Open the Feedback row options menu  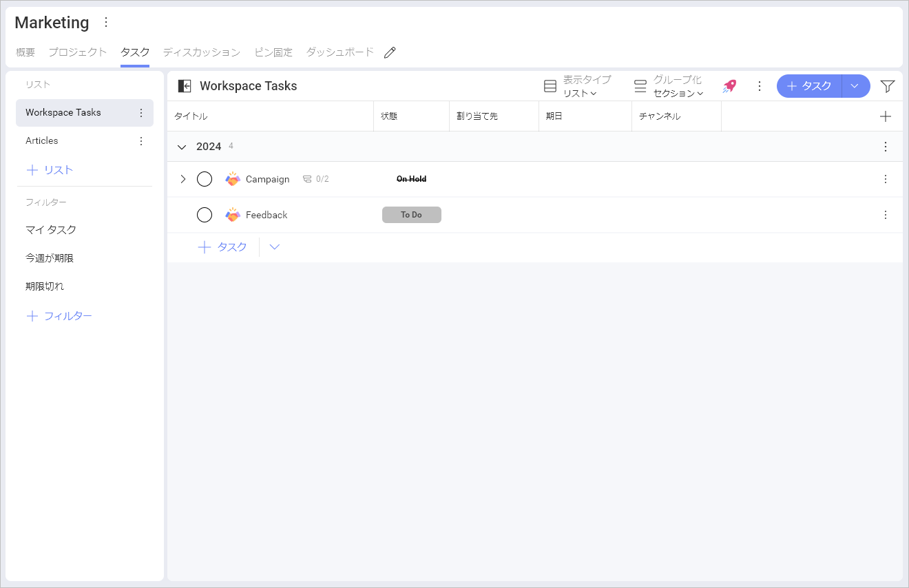click(886, 215)
